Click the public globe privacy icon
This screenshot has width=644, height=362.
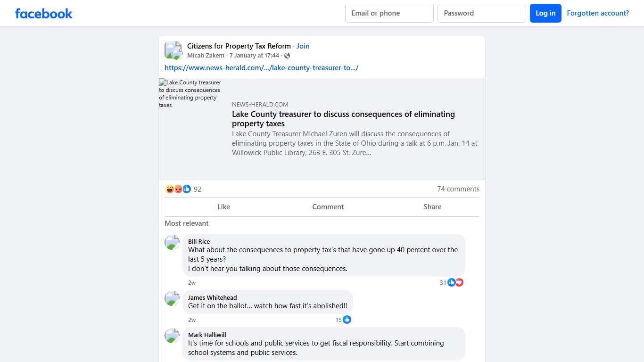click(x=287, y=56)
